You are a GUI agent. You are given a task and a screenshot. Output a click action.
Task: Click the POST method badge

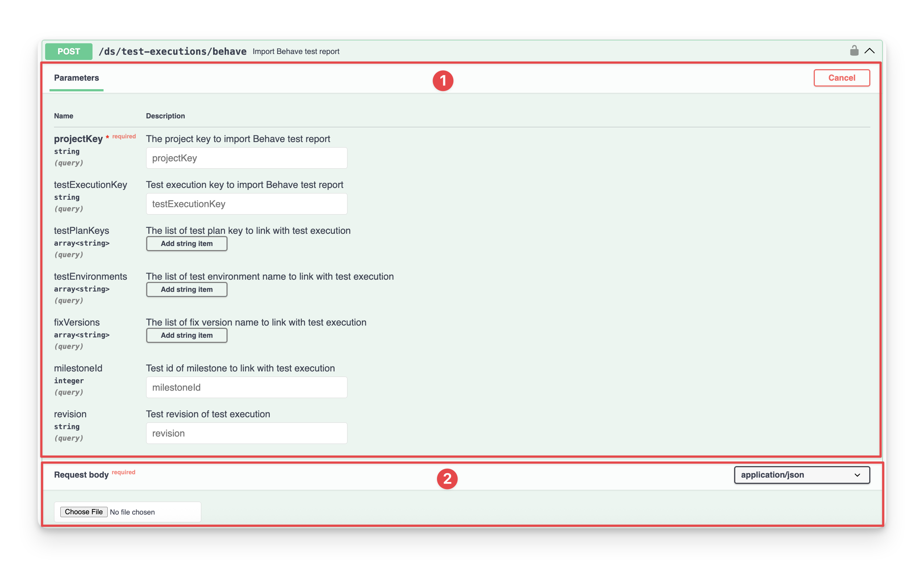coord(68,51)
